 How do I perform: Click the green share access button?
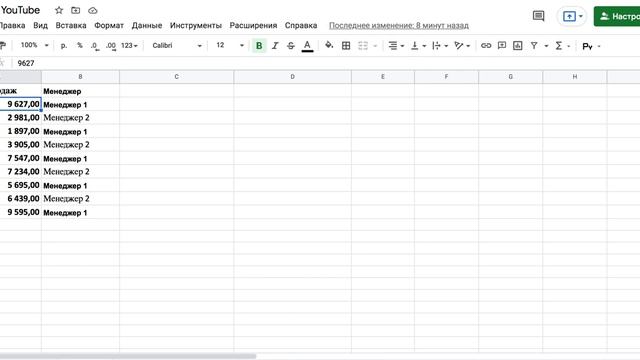click(617, 16)
